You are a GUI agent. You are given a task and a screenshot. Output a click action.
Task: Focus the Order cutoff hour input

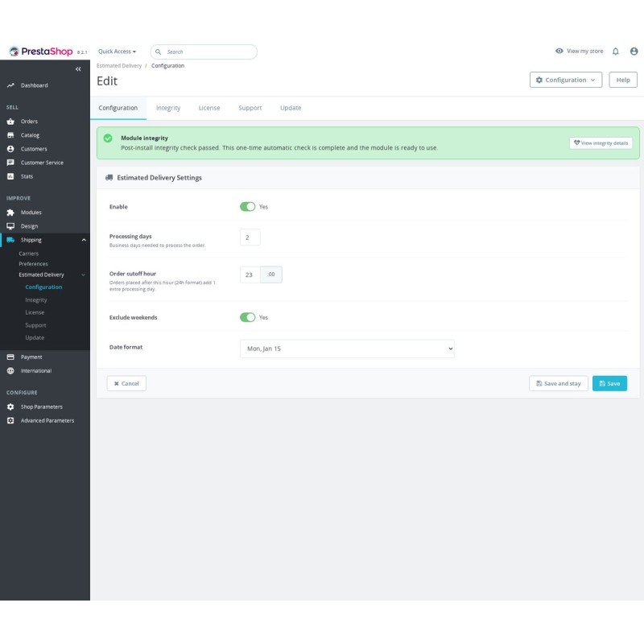coord(250,275)
